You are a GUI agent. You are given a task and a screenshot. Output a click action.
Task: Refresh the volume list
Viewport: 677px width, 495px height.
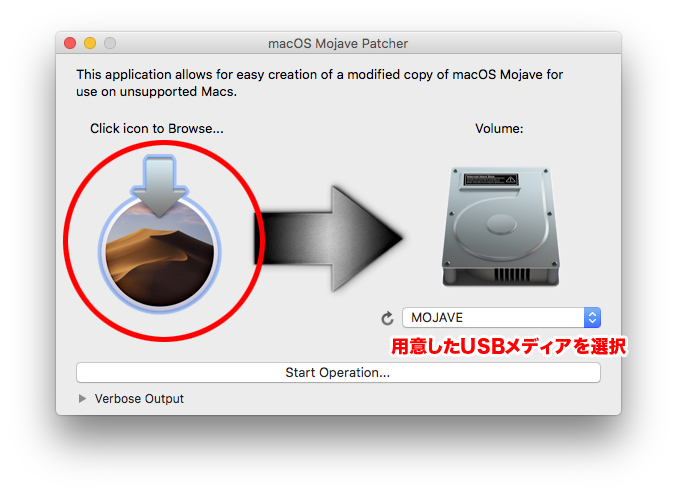point(387,318)
